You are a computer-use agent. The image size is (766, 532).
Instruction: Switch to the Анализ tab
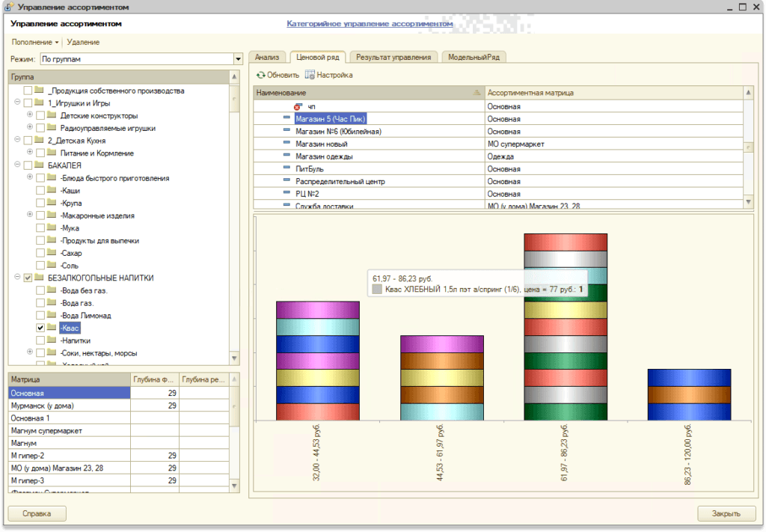tap(267, 57)
